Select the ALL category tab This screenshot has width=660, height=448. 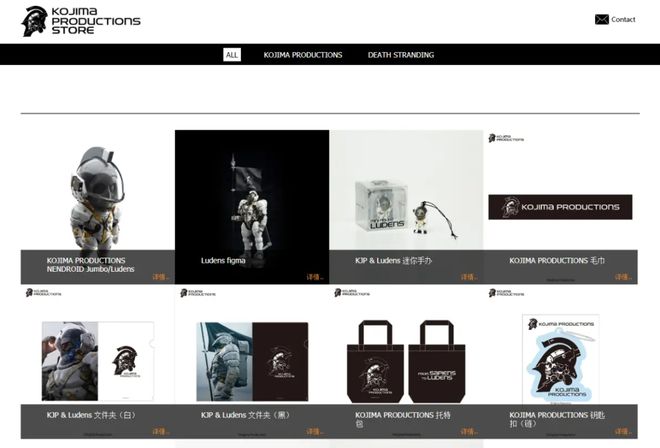pos(232,55)
